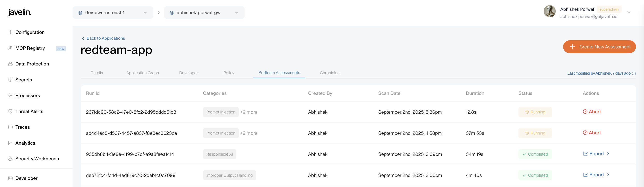Viewport: 644px width, 187px height.
Task: Click the layers icon beside abhishek-porwal-gw
Action: (172, 13)
